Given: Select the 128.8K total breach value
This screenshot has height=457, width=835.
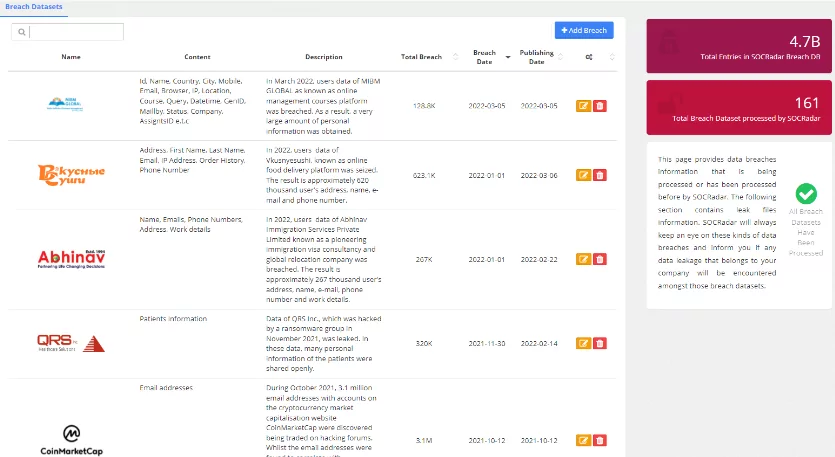Looking at the screenshot, I should point(424,106).
